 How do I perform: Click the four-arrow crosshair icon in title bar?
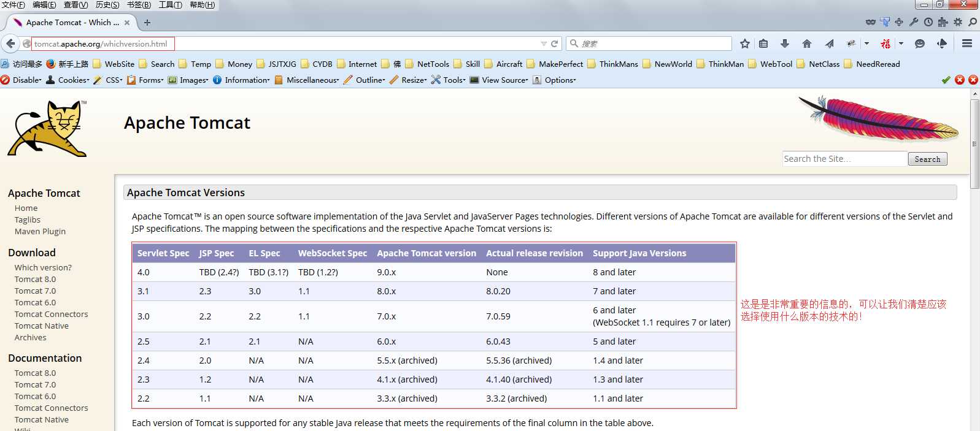coord(899,22)
